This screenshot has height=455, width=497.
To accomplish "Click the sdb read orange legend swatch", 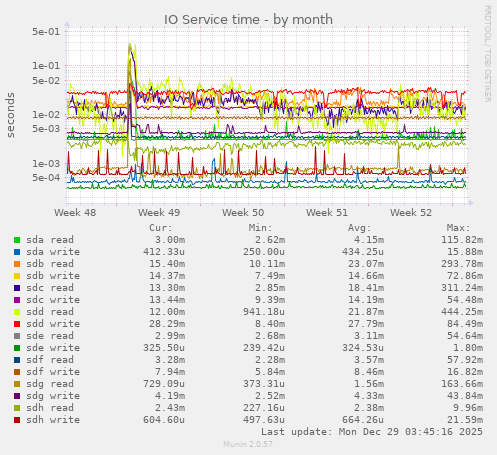I will [x=17, y=264].
